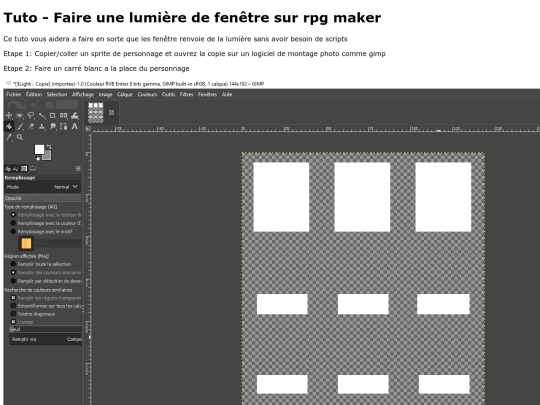540x405 pixels.
Task: Select the Free Select lasso tool
Action: point(31,115)
